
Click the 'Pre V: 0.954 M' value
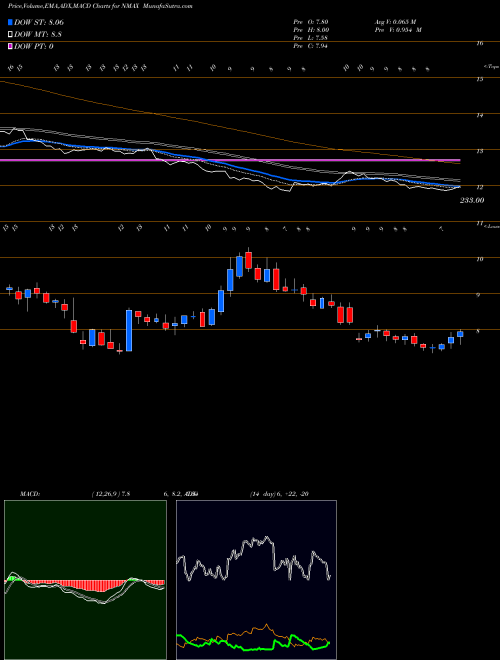click(x=399, y=30)
